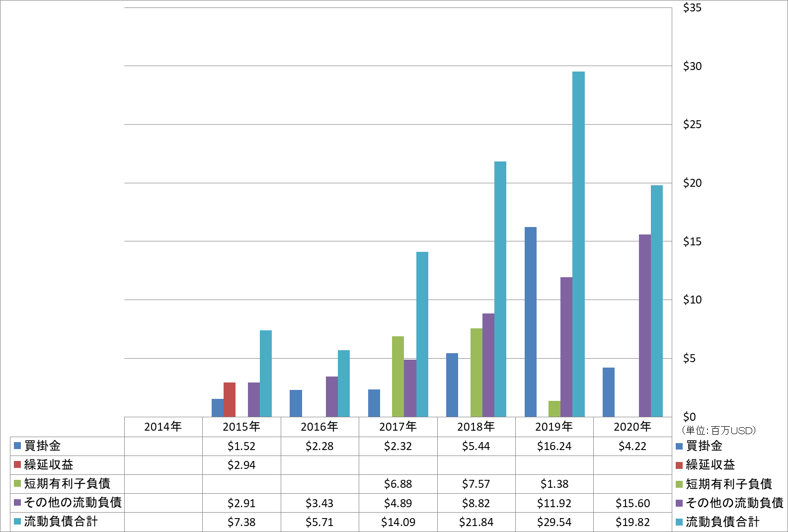788x532 pixels.
Task: Select the $29.54 total liabilities cell
Action: point(554,522)
